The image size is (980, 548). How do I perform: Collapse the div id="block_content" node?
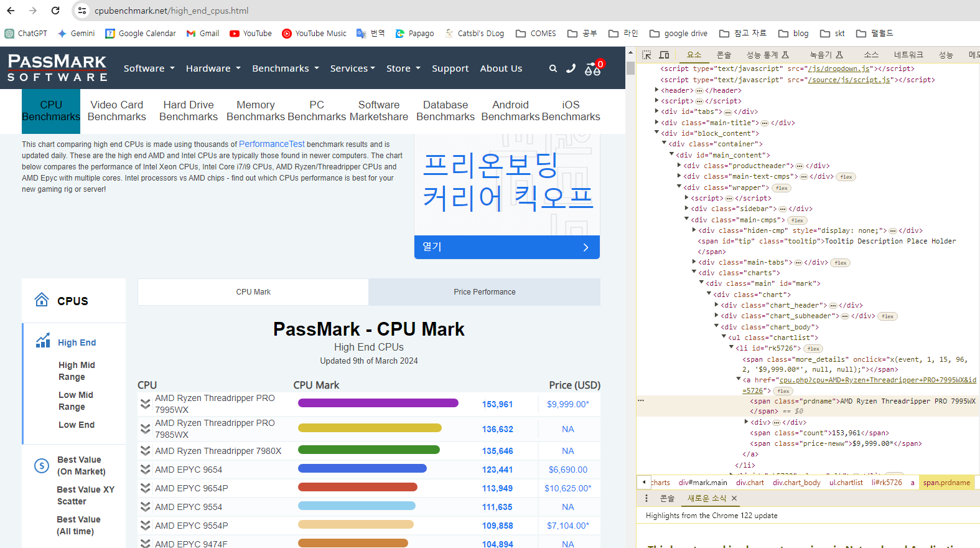pyautogui.click(x=656, y=133)
